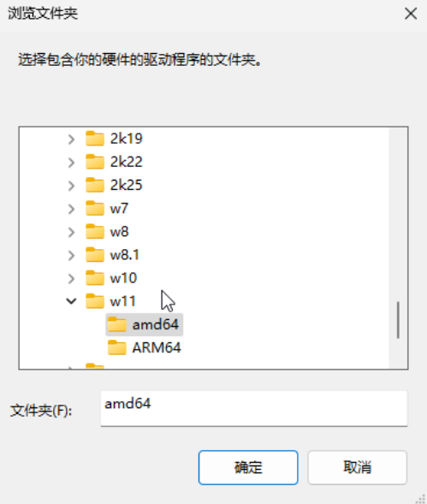Collapse the w11 folder chevron

coord(71,301)
